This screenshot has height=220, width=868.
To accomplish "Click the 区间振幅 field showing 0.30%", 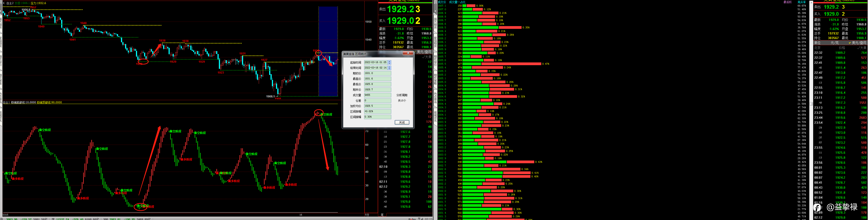I will click(377, 117).
